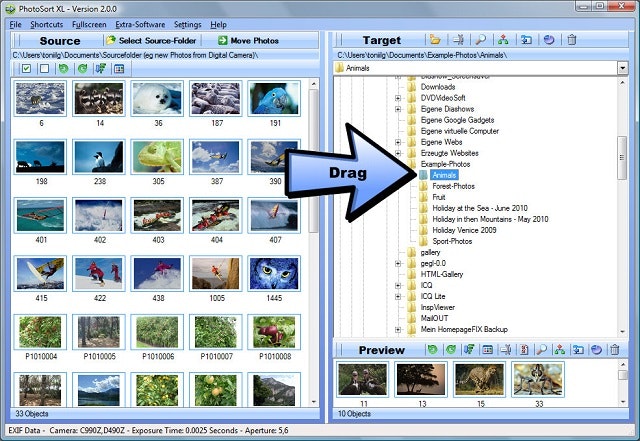Select the Forest-Photos folder
The width and height of the screenshot is (640, 441).
tap(453, 186)
